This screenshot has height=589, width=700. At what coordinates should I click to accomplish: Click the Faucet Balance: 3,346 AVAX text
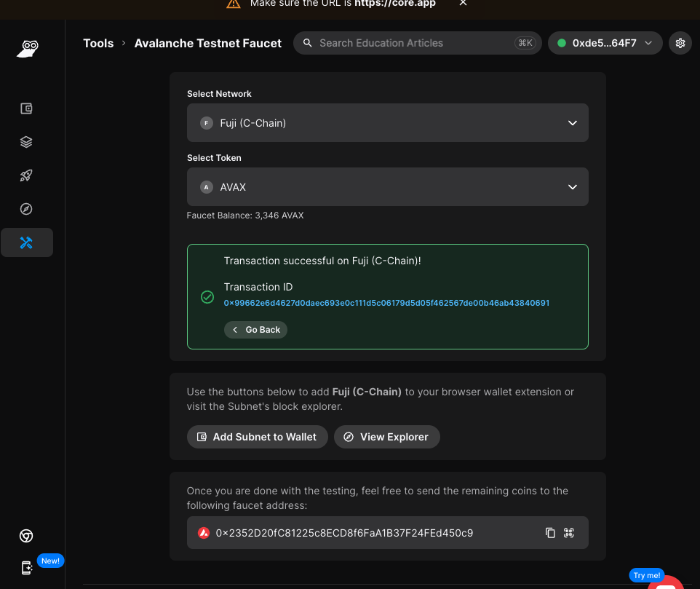pyautogui.click(x=245, y=216)
